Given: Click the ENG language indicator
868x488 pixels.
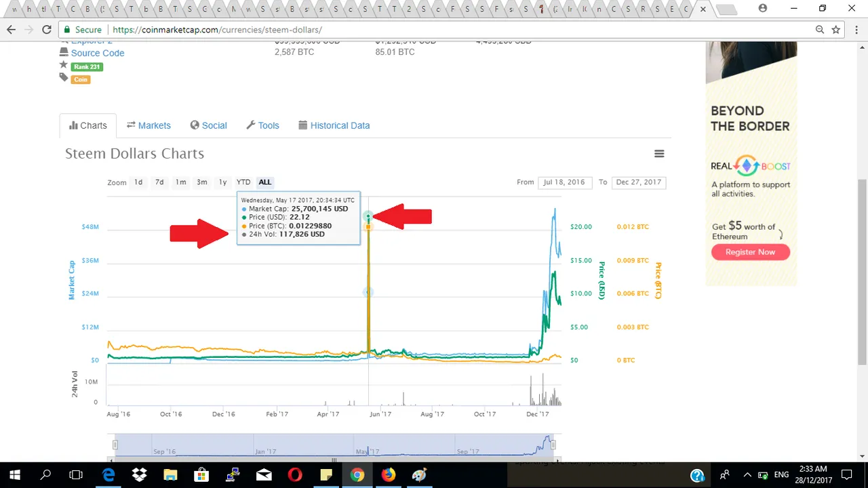Looking at the screenshot, I should click(781, 475).
